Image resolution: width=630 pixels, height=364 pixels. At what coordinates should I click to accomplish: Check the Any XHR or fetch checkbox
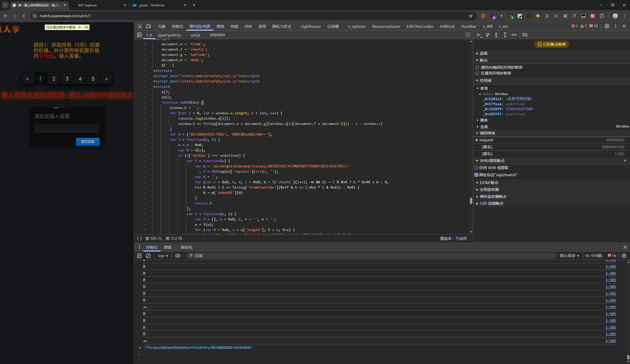[x=477, y=168]
